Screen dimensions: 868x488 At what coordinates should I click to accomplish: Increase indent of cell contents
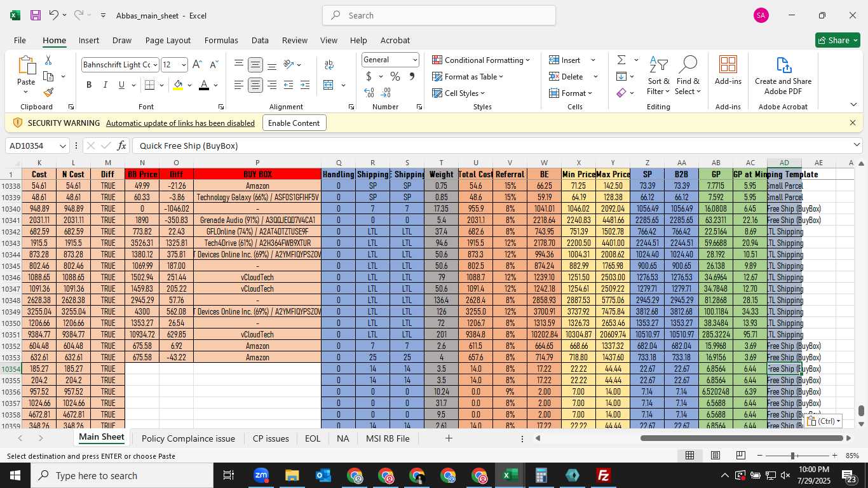tap(305, 85)
